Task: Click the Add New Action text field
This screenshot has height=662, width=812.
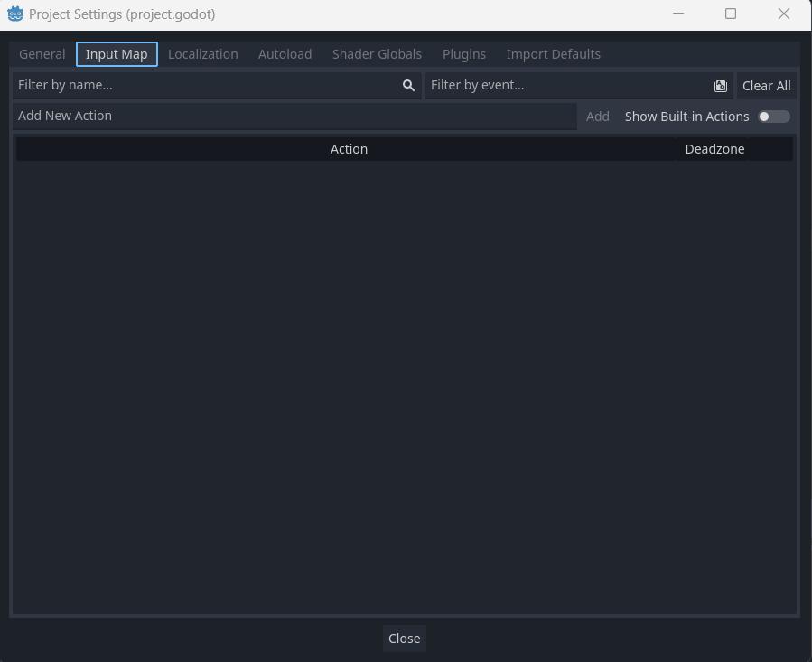Action: pos(294,116)
